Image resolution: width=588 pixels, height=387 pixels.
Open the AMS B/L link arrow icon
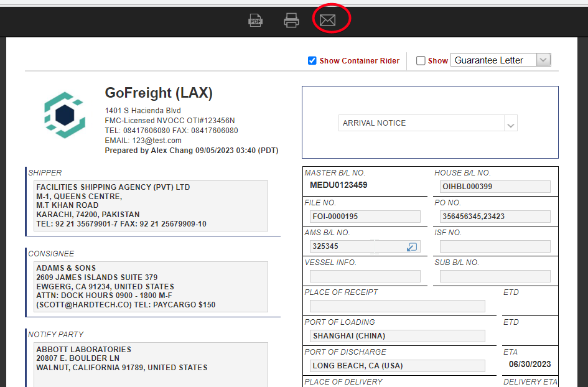click(411, 246)
